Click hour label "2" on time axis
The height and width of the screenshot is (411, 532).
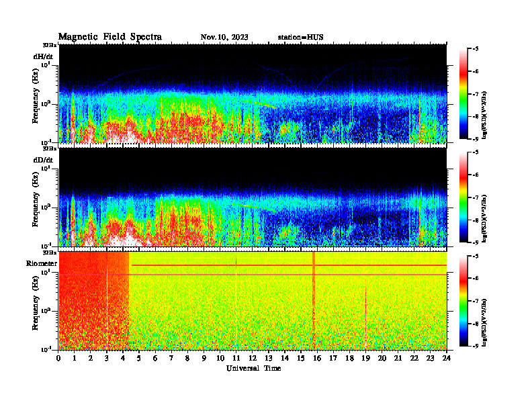coord(91,358)
